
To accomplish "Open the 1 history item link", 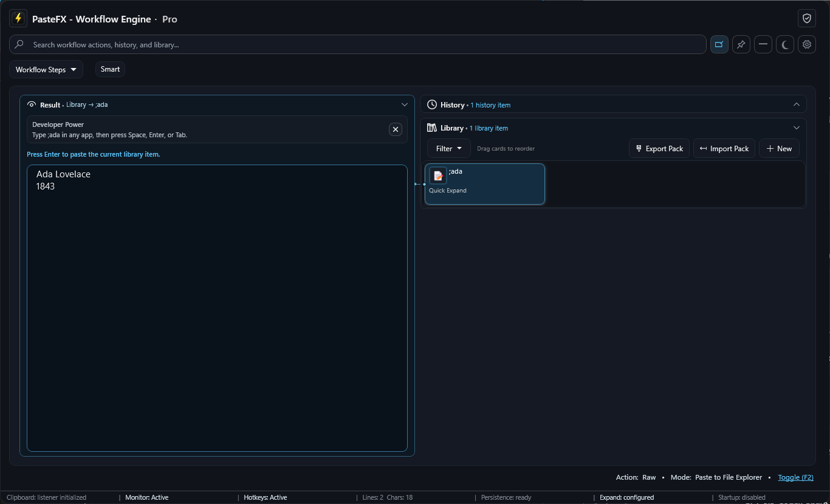I will (x=490, y=105).
